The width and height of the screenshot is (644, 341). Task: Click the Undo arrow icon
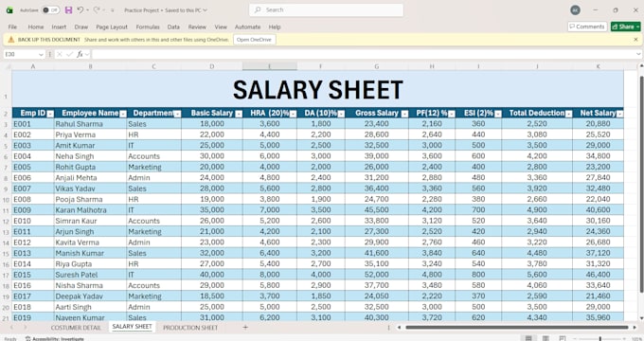click(80, 9)
